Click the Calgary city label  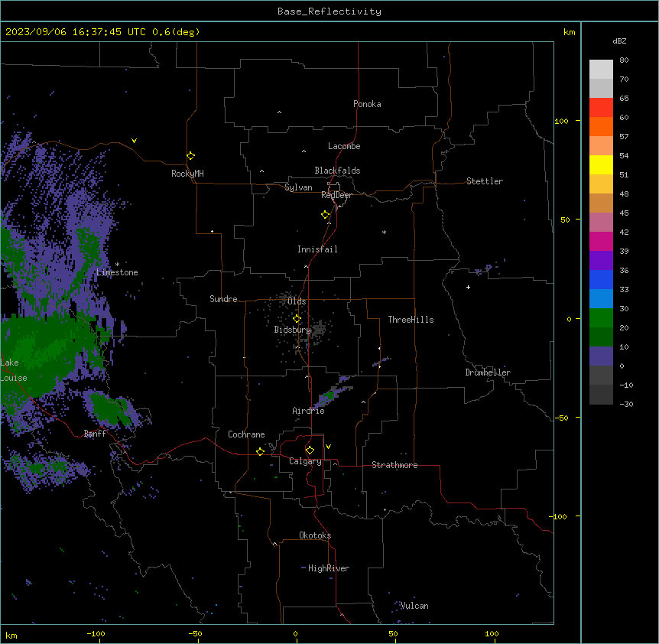pos(305,461)
